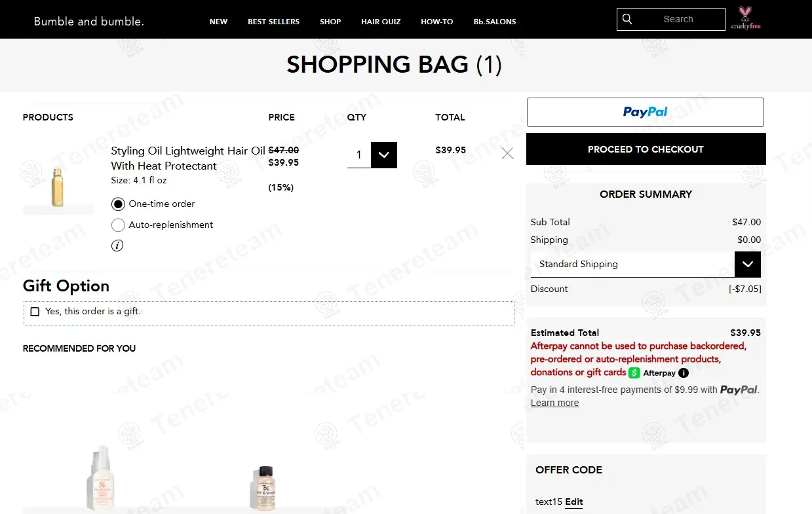Click the search magnifying glass icon

[627, 19]
